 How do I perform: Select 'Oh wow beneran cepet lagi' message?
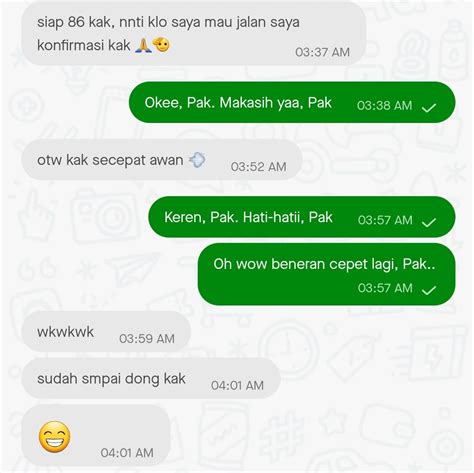point(327,274)
